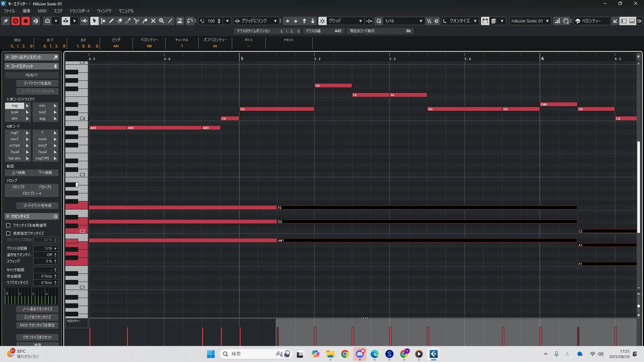644x362 pixels.
Task: Select the Draw pencil tool
Action: coord(111,21)
